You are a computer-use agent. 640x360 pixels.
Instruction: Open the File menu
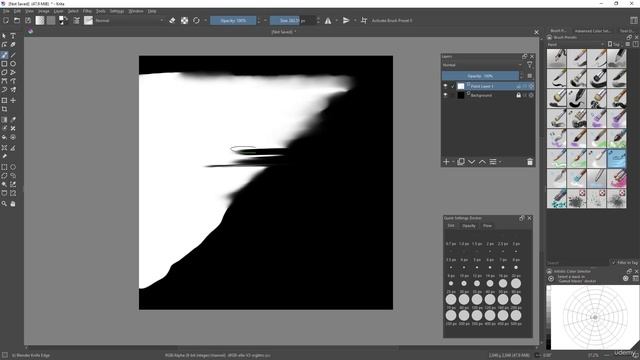tap(6, 11)
